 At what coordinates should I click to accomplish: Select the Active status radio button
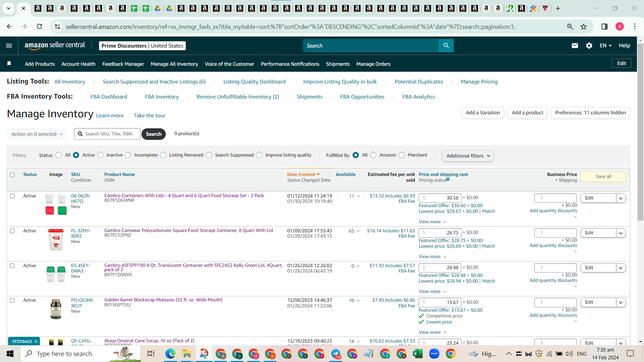pyautogui.click(x=76, y=155)
